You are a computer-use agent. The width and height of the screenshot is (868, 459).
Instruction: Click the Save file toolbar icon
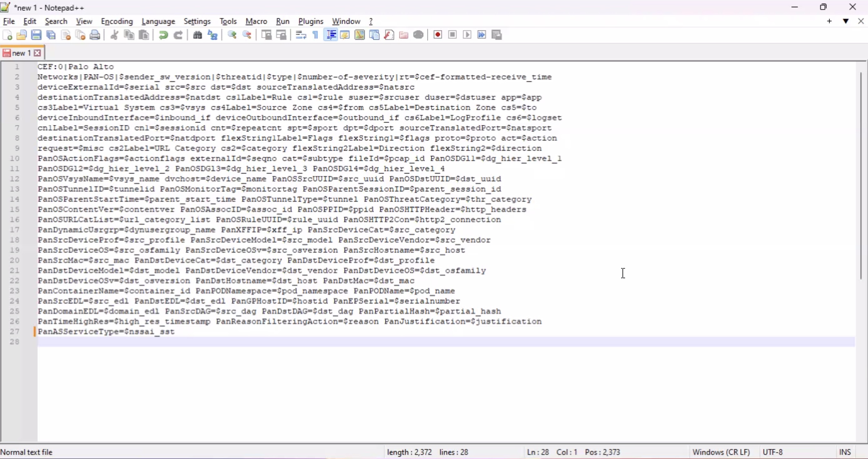tap(36, 35)
